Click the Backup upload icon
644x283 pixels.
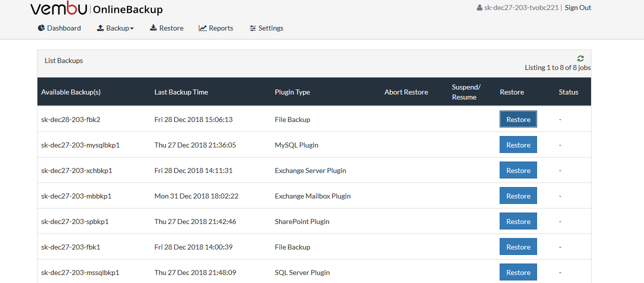click(100, 28)
